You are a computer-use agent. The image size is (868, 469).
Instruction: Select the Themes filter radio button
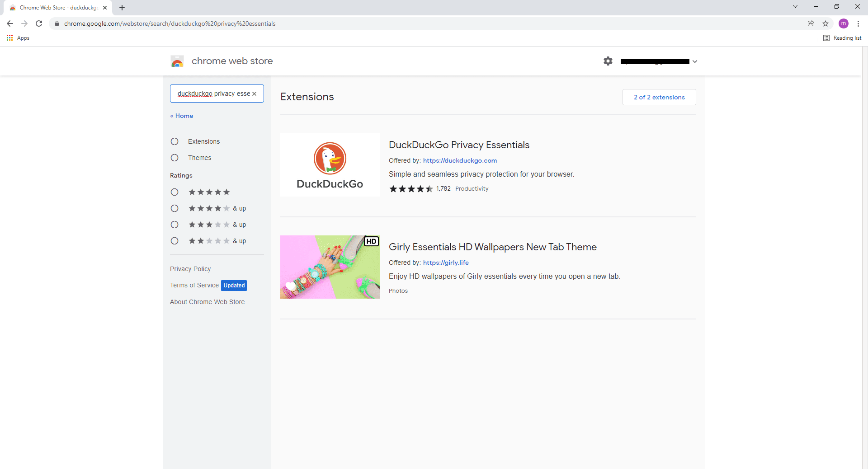coord(175,158)
